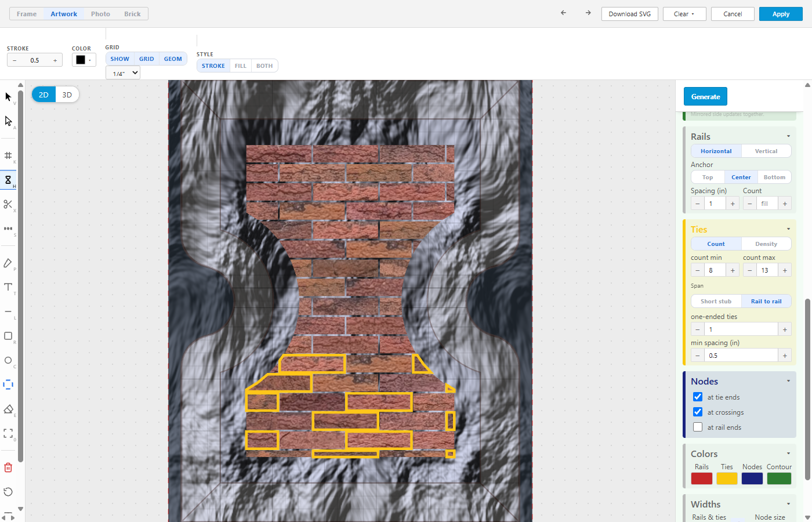Screen dimensions: 812x522
Task: Collapse the Nodes section
Action: coord(788,381)
